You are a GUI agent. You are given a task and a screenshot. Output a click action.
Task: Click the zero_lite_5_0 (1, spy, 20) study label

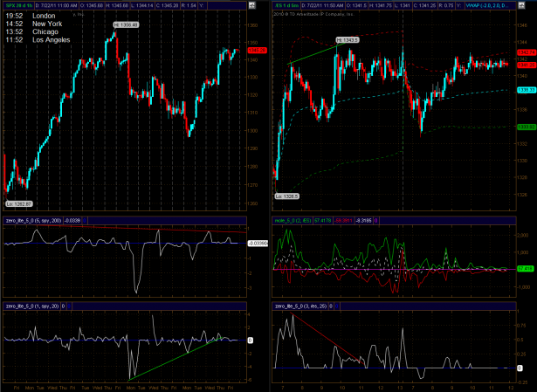(31, 306)
